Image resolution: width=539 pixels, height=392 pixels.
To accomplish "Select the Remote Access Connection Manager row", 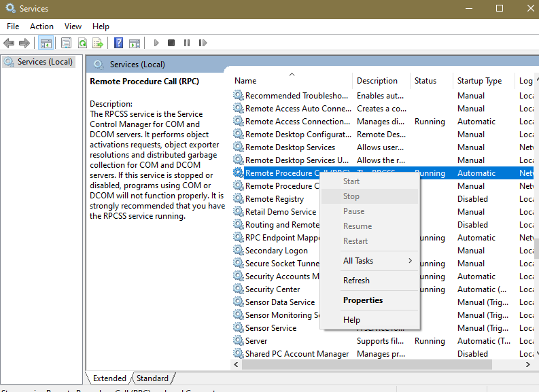I will click(x=383, y=122).
